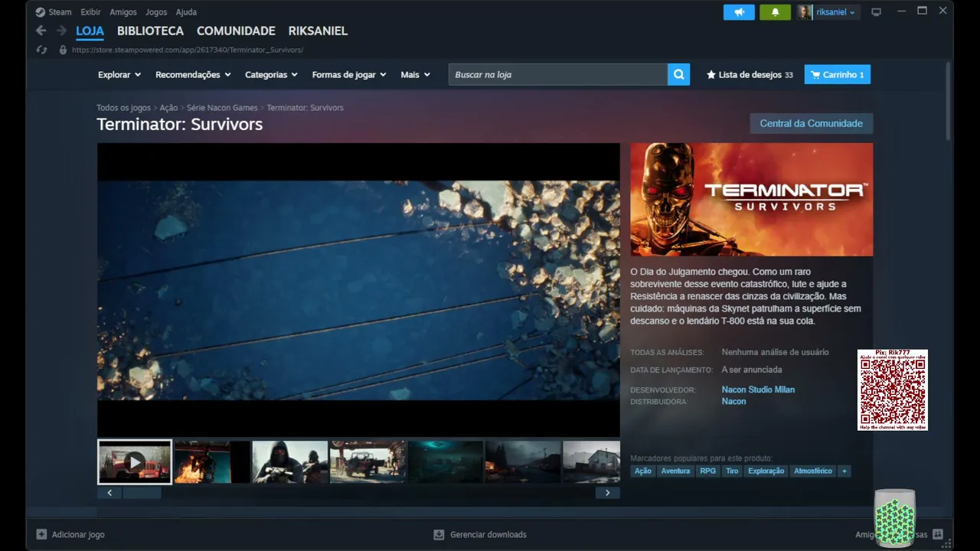Screen dimensions: 980x551
Task: Select the fire scene screenshot thumbnail
Action: pos(212,462)
